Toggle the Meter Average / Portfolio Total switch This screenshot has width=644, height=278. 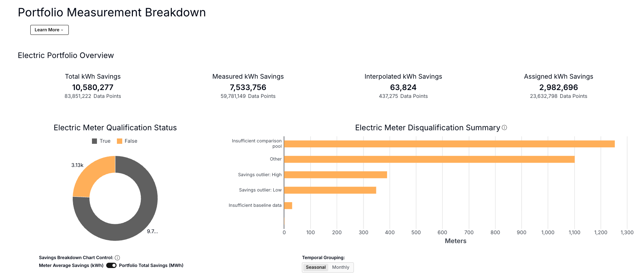pos(111,266)
